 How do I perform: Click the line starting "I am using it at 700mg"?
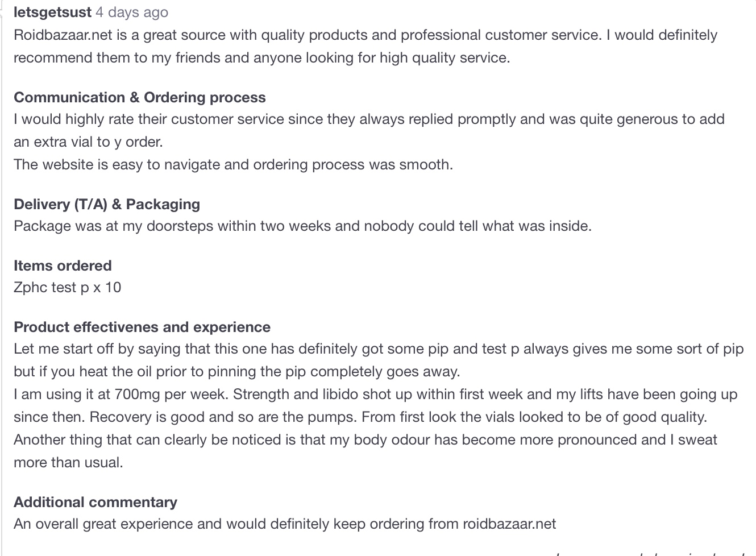(x=375, y=394)
